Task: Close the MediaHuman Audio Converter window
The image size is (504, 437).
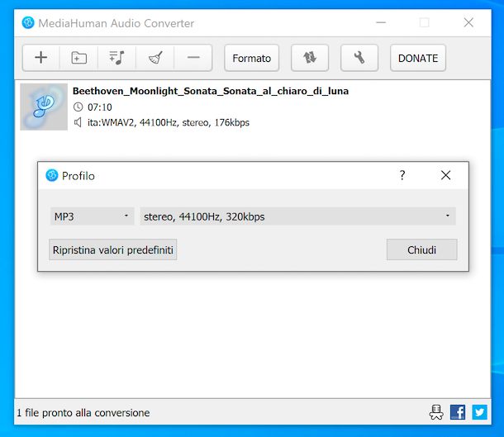Action: tap(468, 22)
